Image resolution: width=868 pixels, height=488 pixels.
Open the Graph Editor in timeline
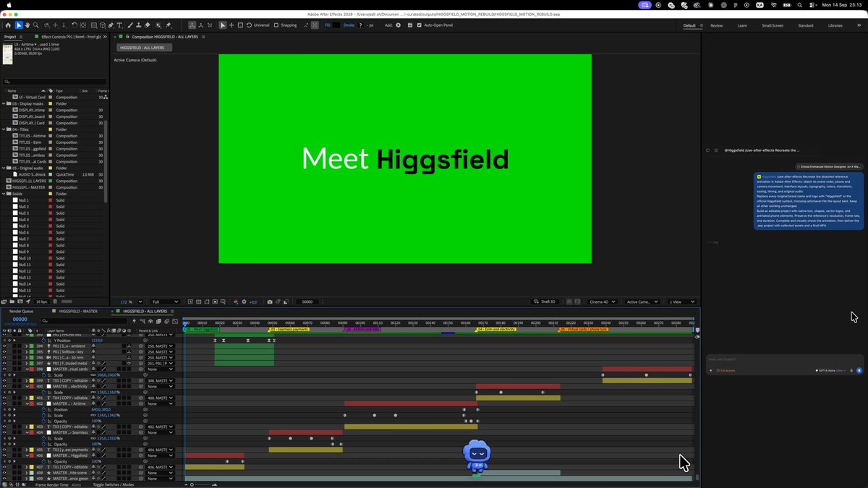pyautogui.click(x=175, y=321)
